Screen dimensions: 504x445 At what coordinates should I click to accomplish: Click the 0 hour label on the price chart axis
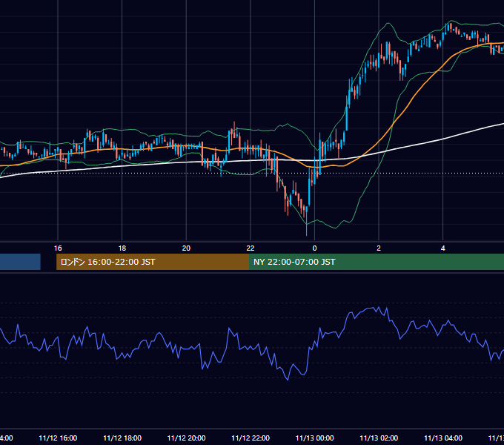315,248
